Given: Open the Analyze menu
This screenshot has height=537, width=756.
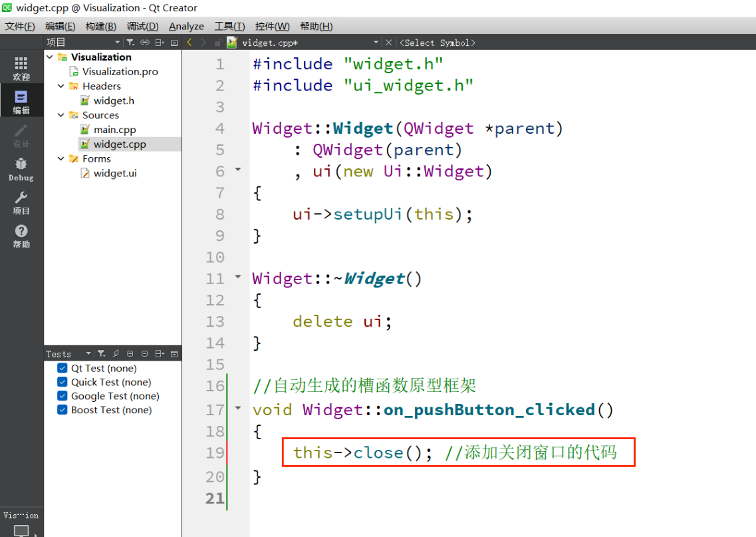Looking at the screenshot, I should [x=186, y=26].
